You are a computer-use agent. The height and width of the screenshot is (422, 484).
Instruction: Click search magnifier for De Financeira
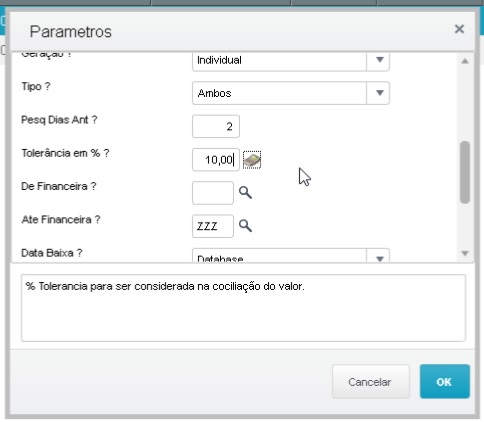point(245,193)
